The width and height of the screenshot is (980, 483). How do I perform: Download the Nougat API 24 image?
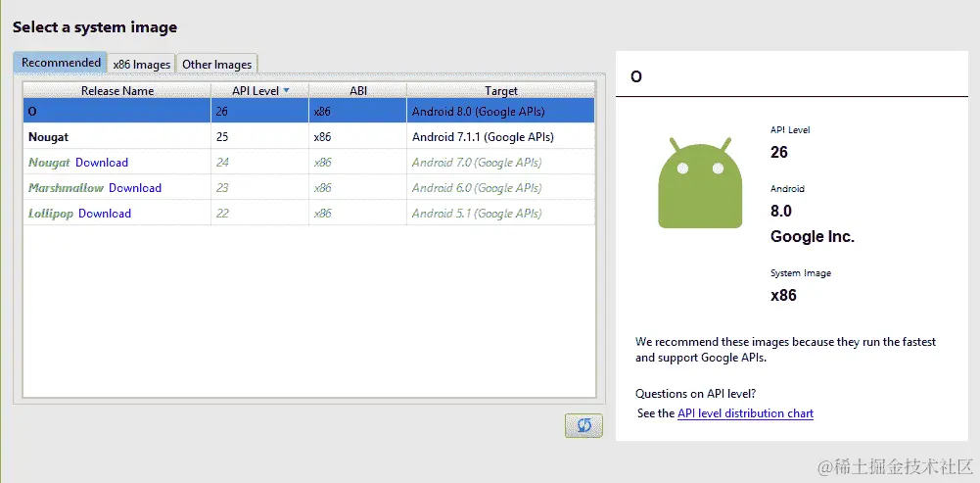coord(102,162)
